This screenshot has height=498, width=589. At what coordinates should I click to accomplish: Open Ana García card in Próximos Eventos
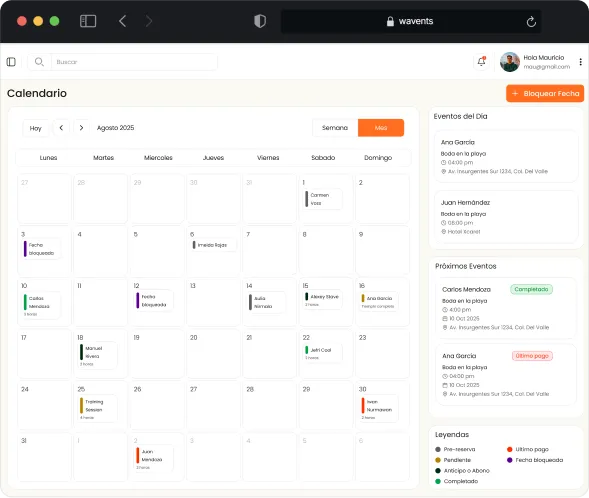(x=506, y=374)
